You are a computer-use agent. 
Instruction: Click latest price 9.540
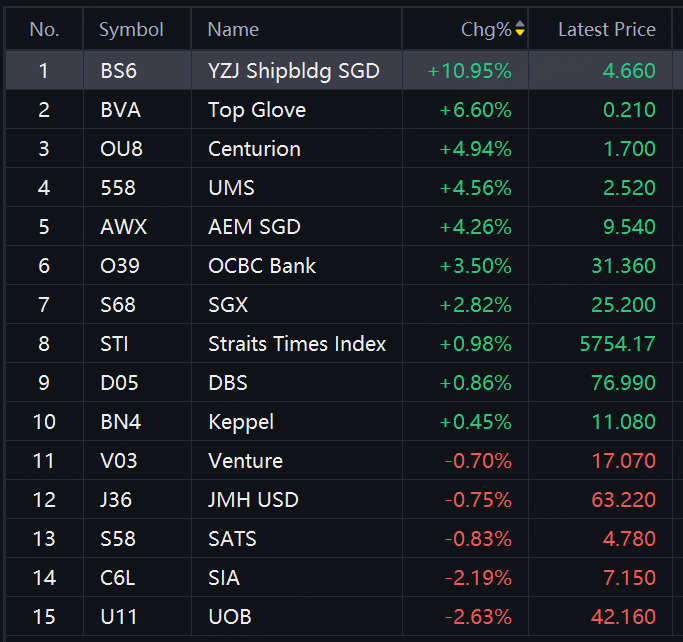(x=629, y=227)
